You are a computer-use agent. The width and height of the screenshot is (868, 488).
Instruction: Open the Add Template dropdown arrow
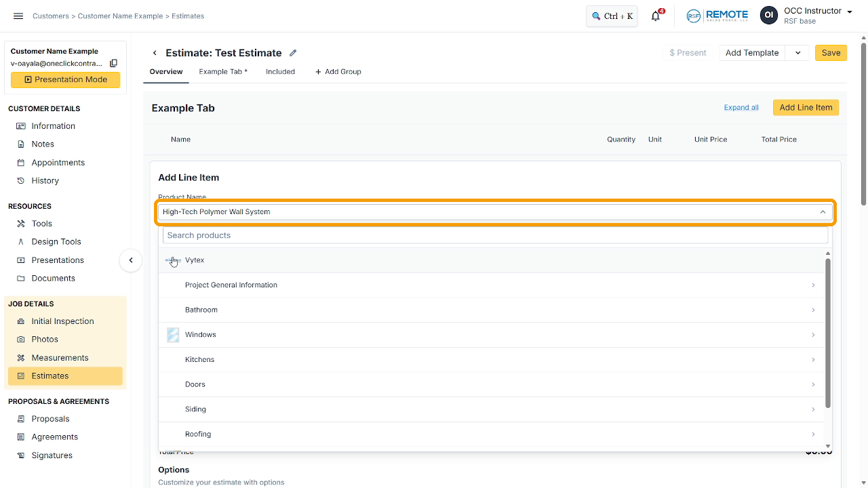click(797, 53)
